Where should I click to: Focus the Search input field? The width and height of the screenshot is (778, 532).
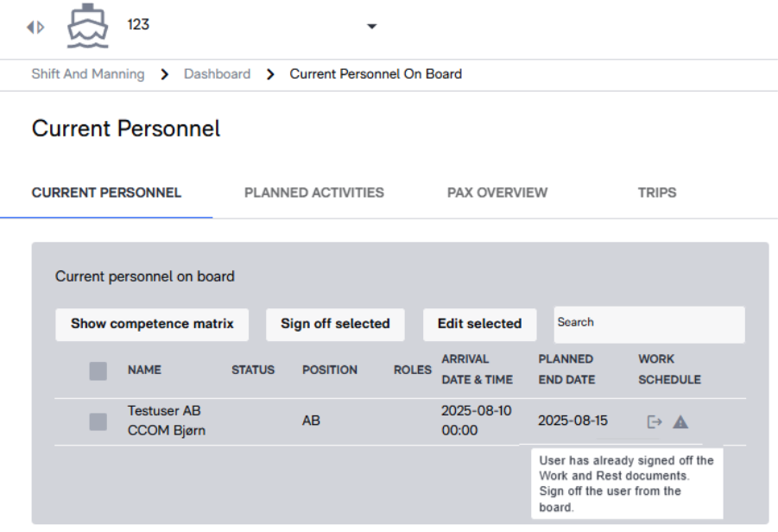pos(649,325)
